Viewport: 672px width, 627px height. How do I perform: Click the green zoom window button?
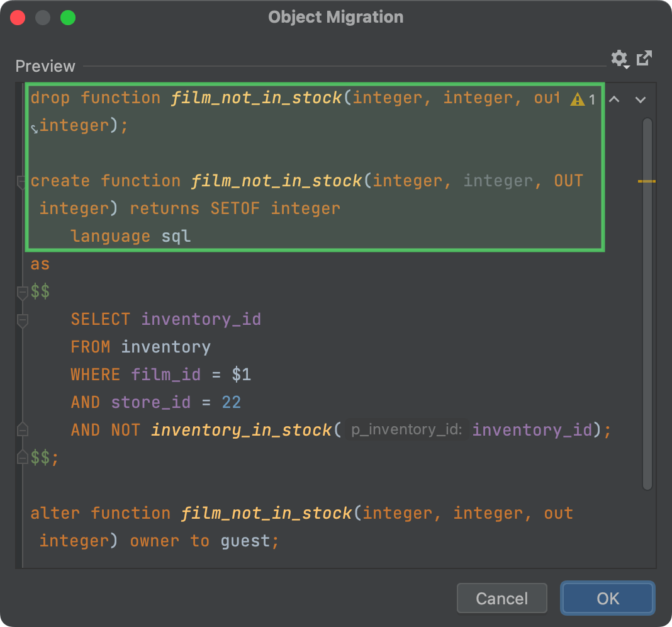[x=68, y=18]
